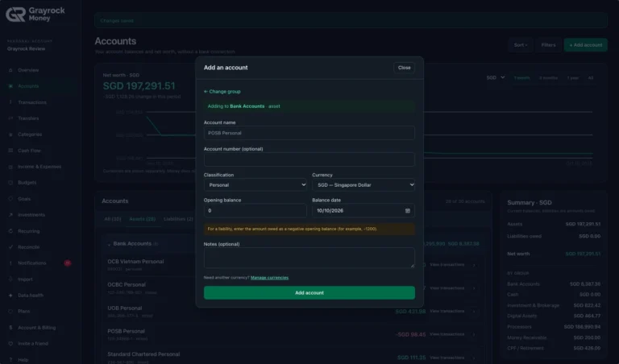Viewport: 619px width, 364px height.
Task: Open the Balance date calendar picker icon
Action: point(407,211)
